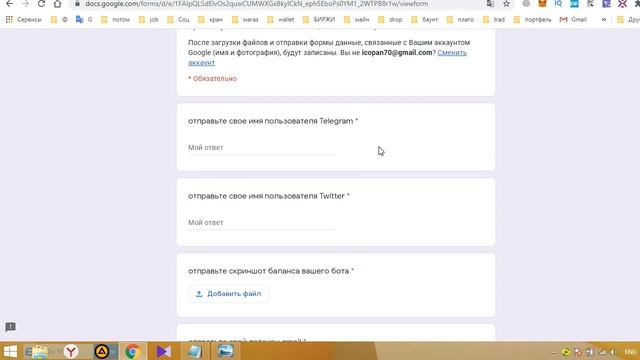The height and width of the screenshot is (360, 640).
Task: Open the wallet bookmark folder
Action: point(281,19)
